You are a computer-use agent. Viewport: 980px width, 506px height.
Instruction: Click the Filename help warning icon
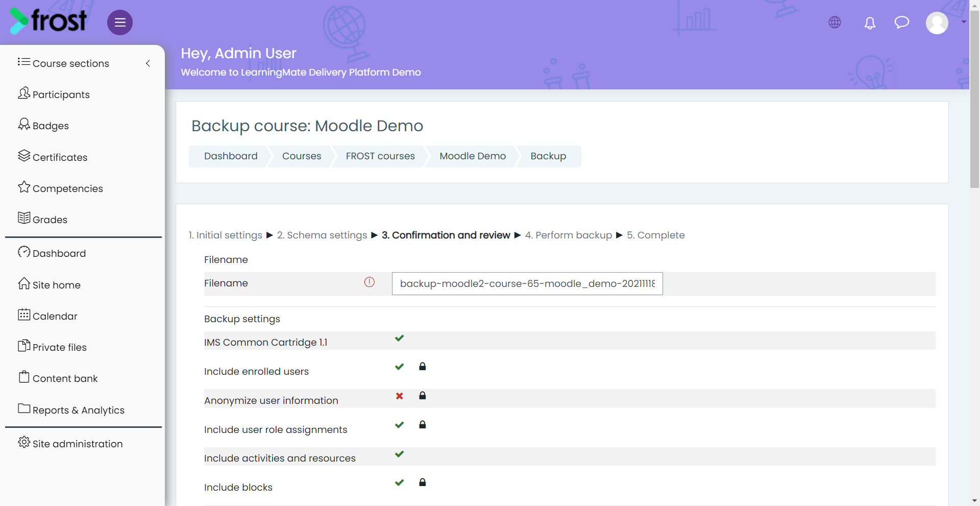click(370, 282)
